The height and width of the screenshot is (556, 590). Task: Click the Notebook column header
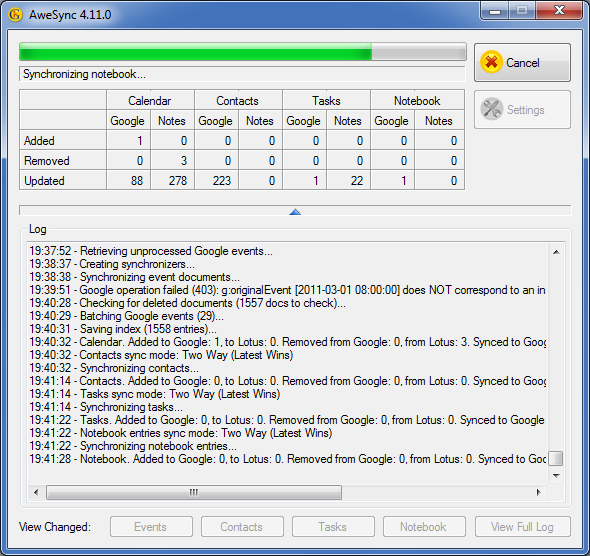tap(417, 100)
